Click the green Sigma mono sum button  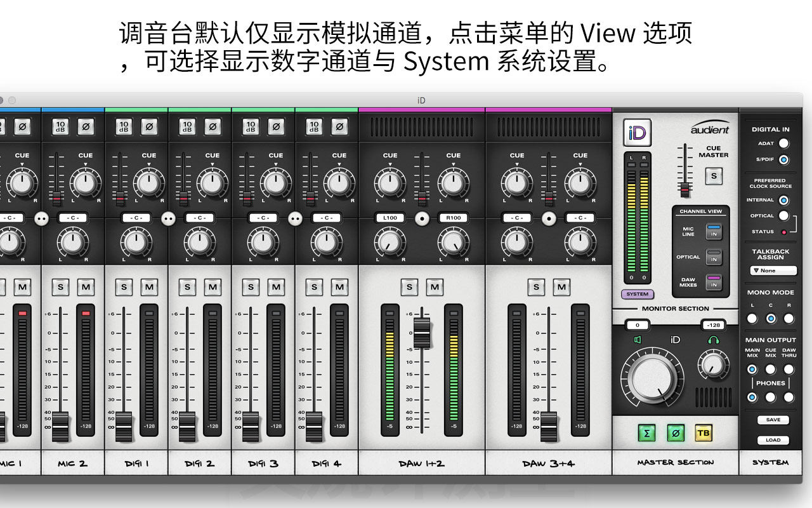(x=646, y=433)
